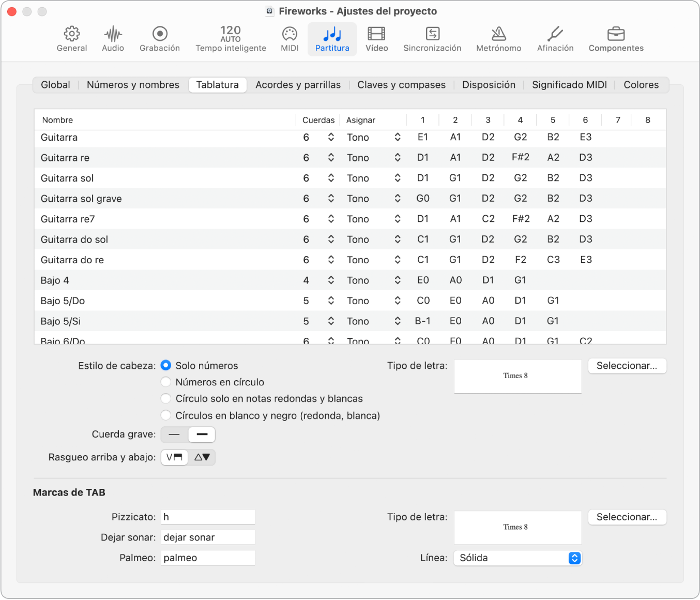
Task: Open the 'Claves y compases' tab
Action: pos(401,85)
